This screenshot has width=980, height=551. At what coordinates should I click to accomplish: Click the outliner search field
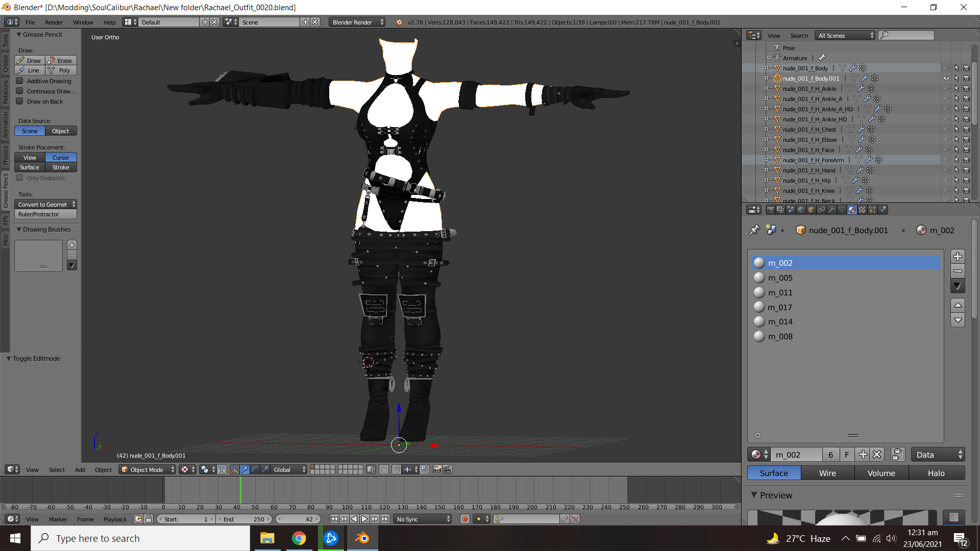[906, 35]
